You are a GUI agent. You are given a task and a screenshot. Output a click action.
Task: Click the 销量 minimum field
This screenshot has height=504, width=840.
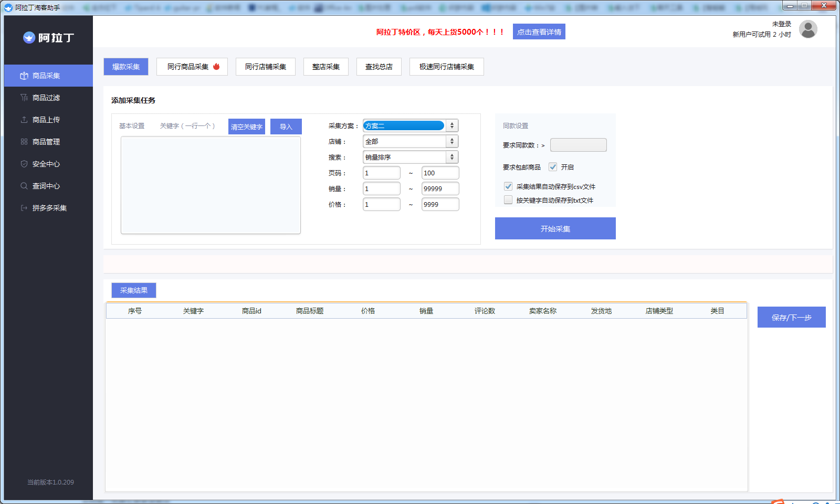pos(382,188)
